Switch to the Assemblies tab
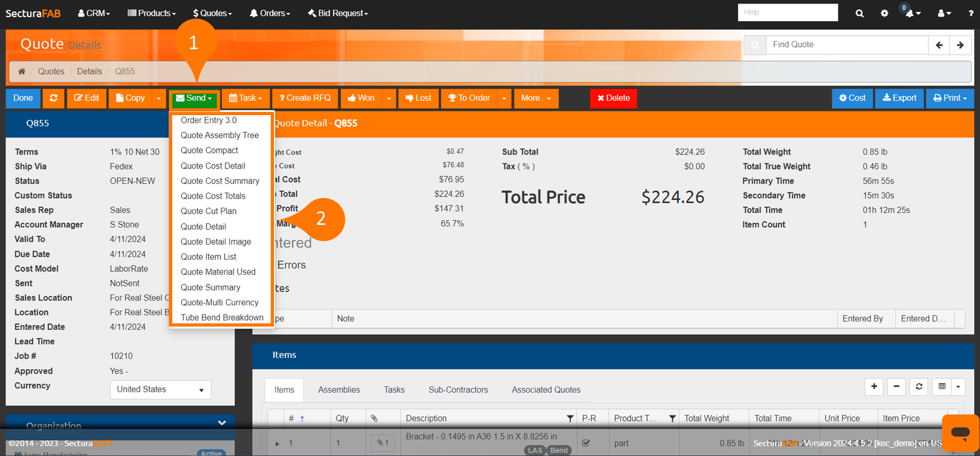The height and width of the screenshot is (456, 980). (338, 390)
